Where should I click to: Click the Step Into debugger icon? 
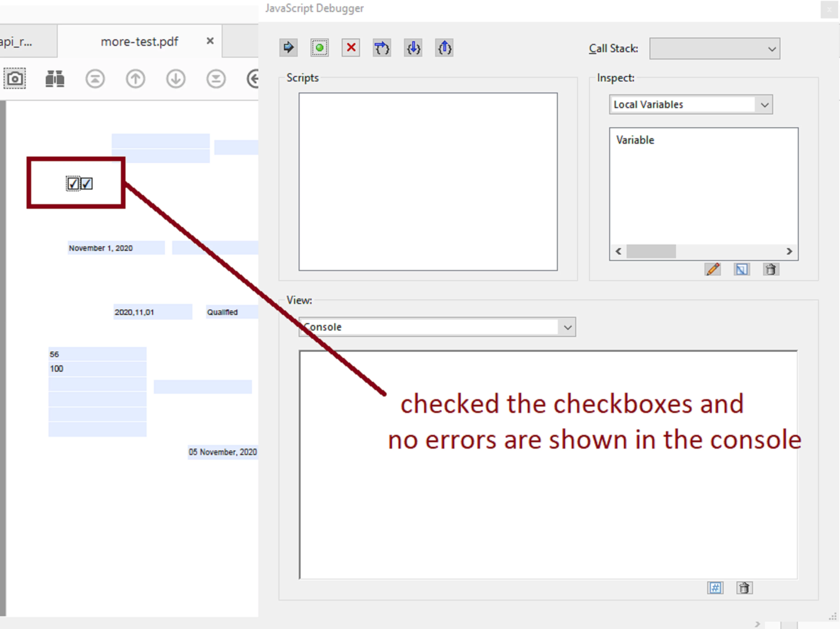coord(413,48)
